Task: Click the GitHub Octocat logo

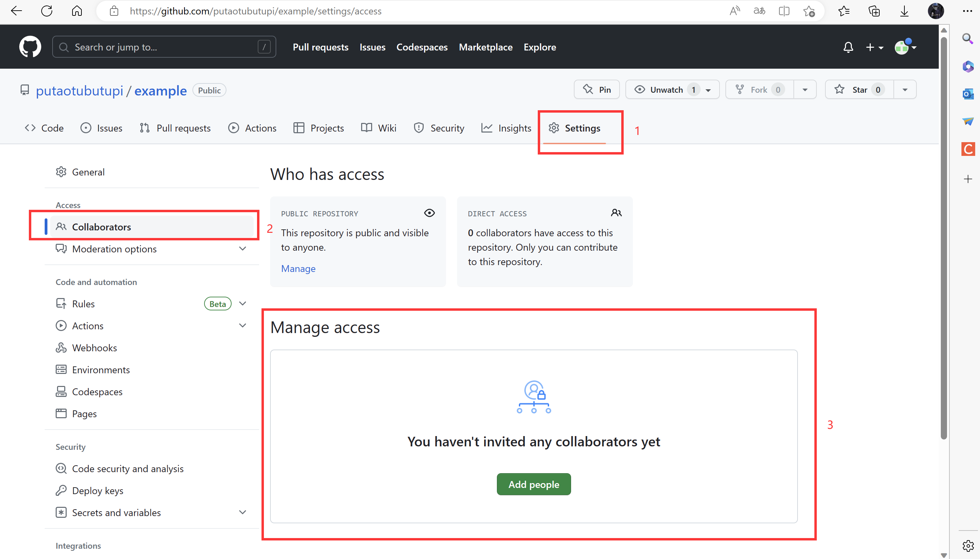Action: pyautogui.click(x=30, y=47)
